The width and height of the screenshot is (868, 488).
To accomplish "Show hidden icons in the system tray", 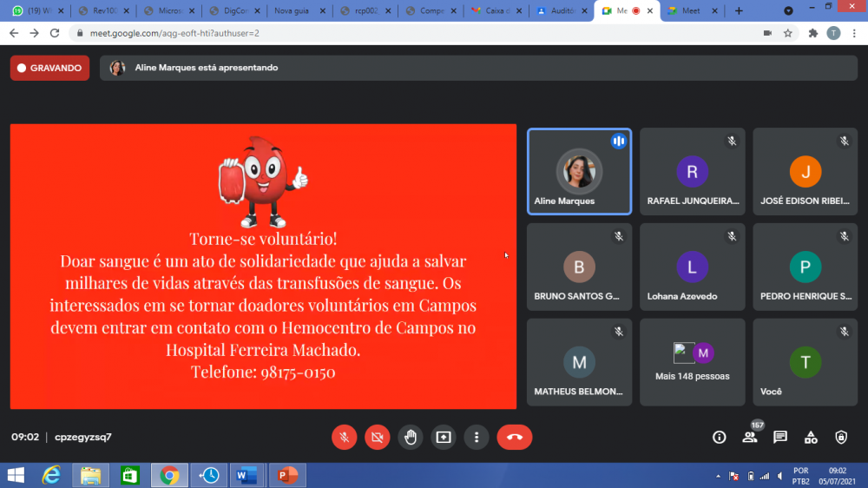I will click(718, 476).
